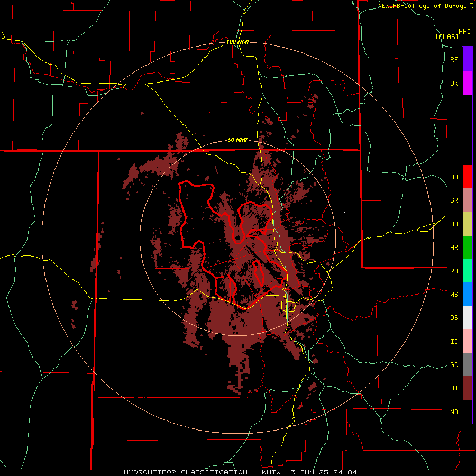Select the HA legend label

tap(454, 177)
